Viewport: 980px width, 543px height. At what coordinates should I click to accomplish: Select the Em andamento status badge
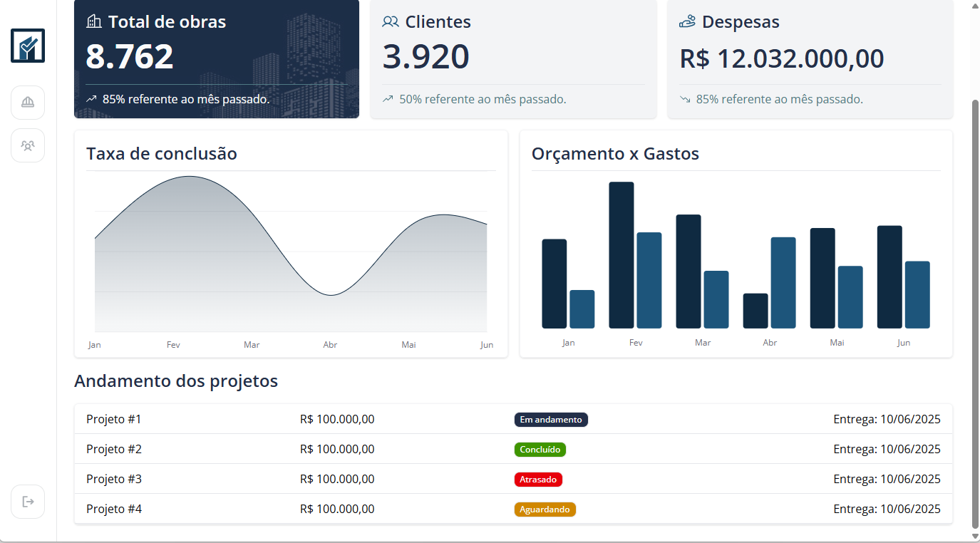551,420
